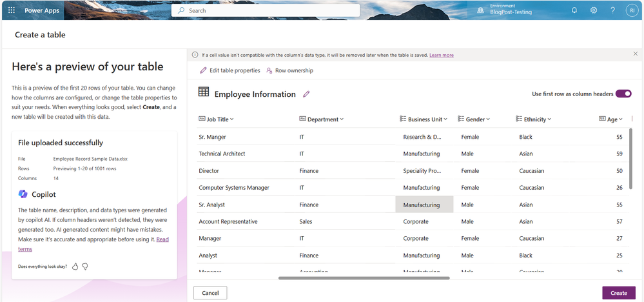Click the thumbs down feedback icon
The height and width of the screenshot is (302, 644).
coord(85,267)
